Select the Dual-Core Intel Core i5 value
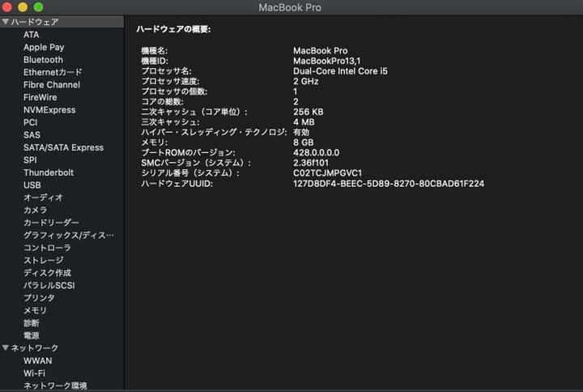The width and height of the screenshot is (583, 392). click(x=340, y=71)
